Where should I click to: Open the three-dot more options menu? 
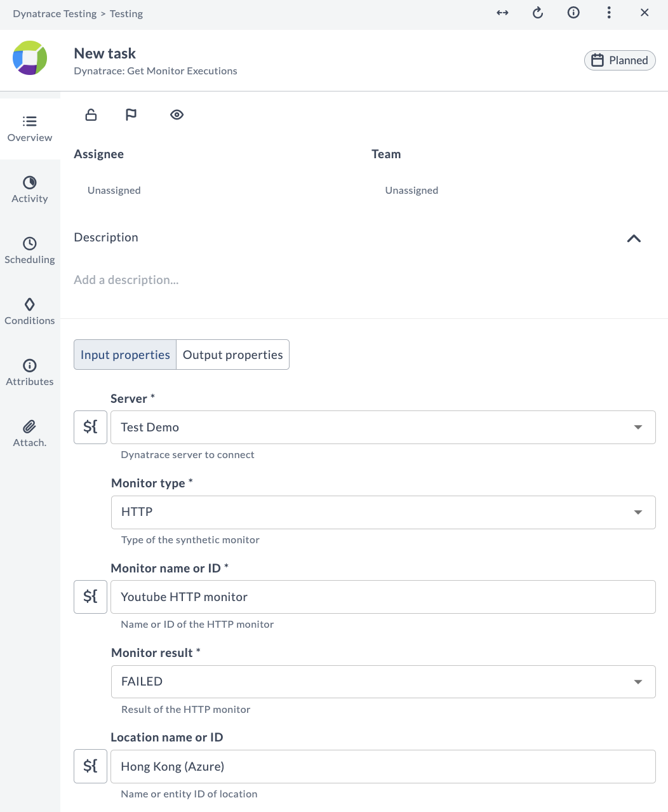(x=609, y=13)
